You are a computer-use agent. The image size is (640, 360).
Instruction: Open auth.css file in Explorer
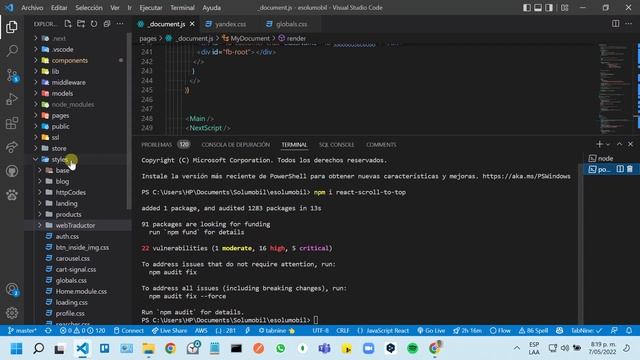pyautogui.click(x=67, y=236)
